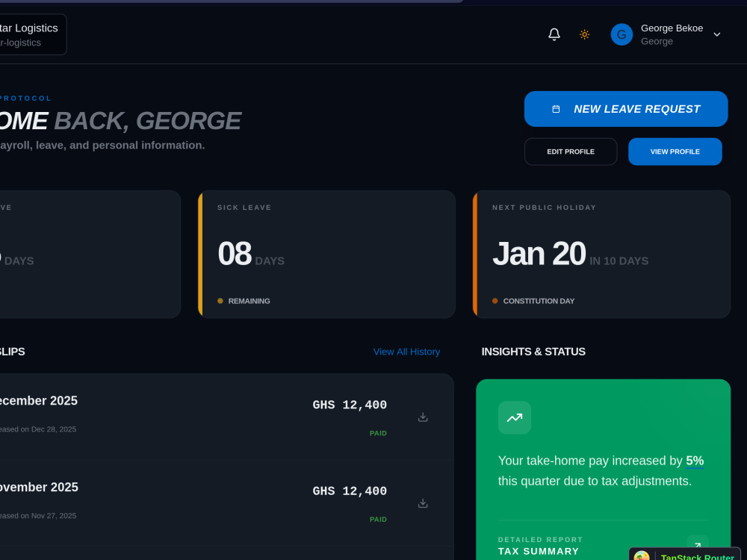The image size is (747, 560).
Task: Click the trending-up insight icon
Action: tap(515, 417)
